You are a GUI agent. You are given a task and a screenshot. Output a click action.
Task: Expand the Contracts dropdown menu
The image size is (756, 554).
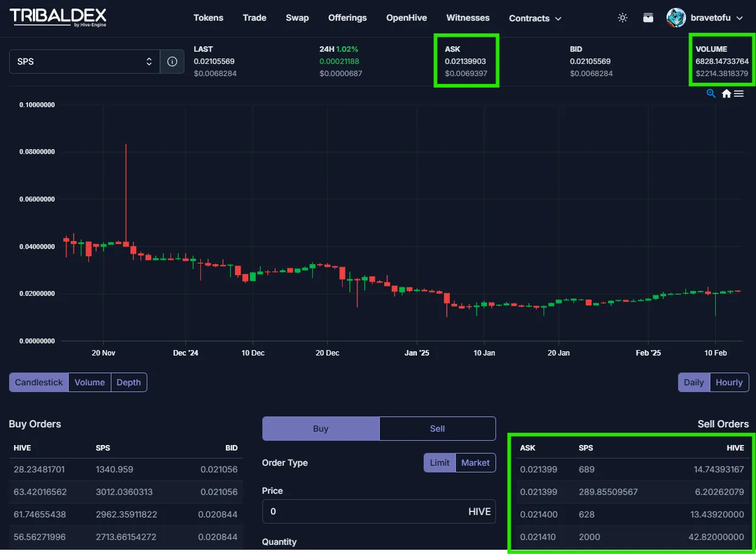pos(535,18)
